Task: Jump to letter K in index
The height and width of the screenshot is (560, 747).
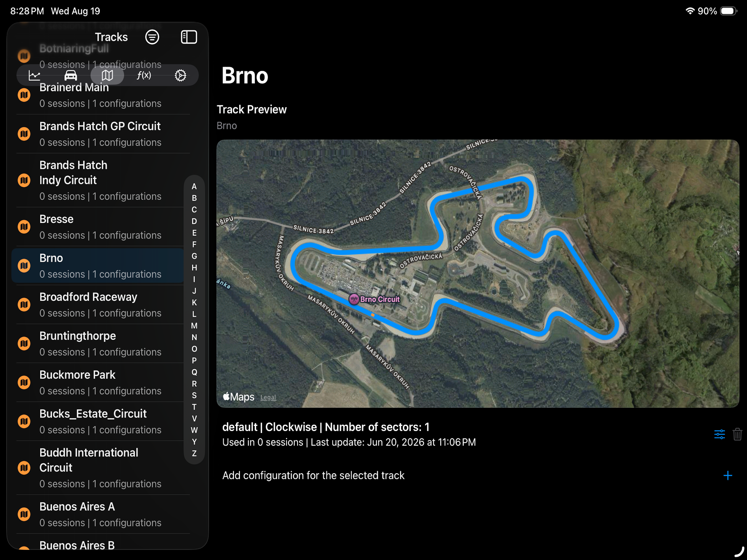Action: point(194,303)
